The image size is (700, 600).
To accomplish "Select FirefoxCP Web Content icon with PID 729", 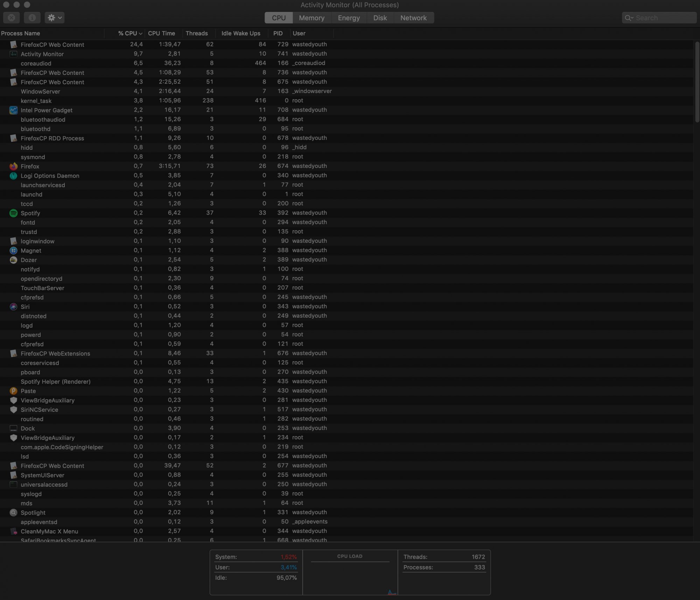I will click(13, 44).
